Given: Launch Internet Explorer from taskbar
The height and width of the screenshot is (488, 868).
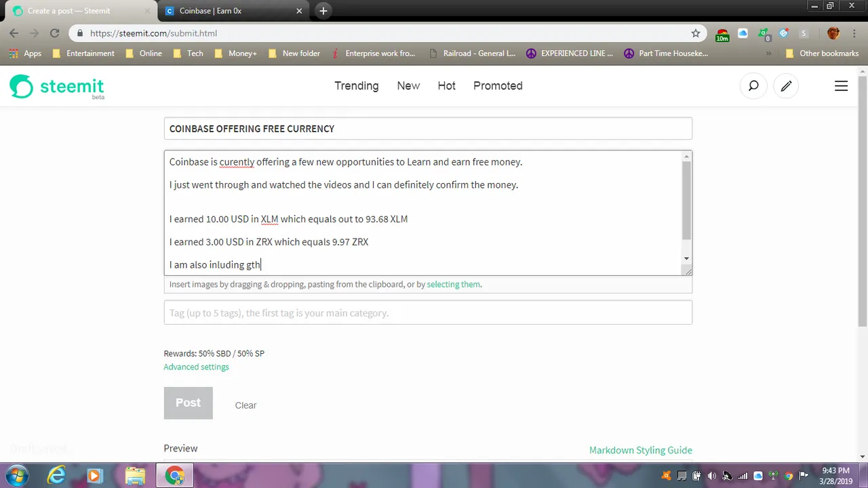Looking at the screenshot, I should 56,476.
